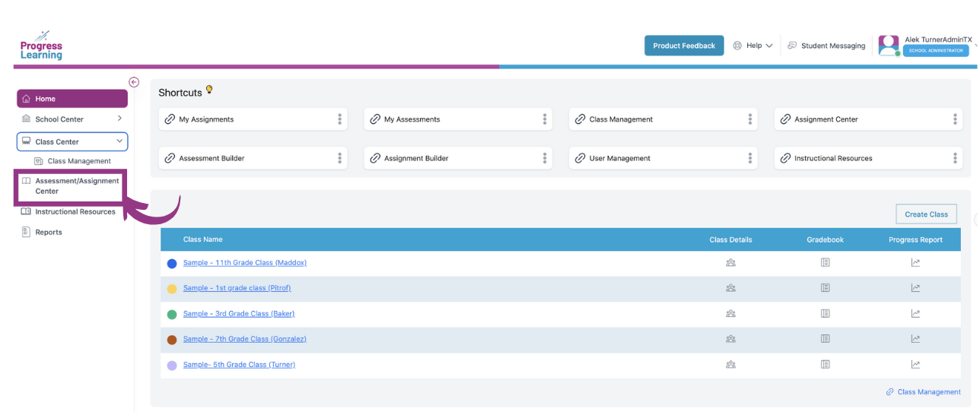Click the Create Class button
This screenshot has height=412, width=980.
click(926, 214)
